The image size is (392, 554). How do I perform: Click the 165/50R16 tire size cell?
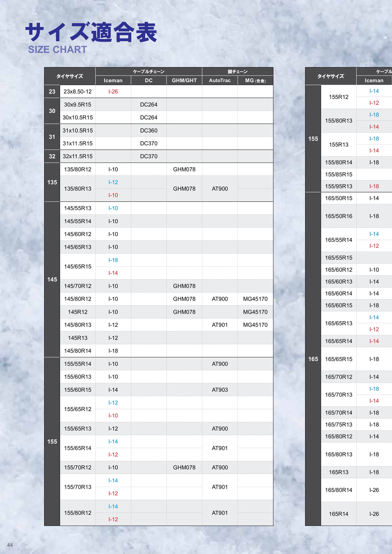pyautogui.click(x=339, y=216)
